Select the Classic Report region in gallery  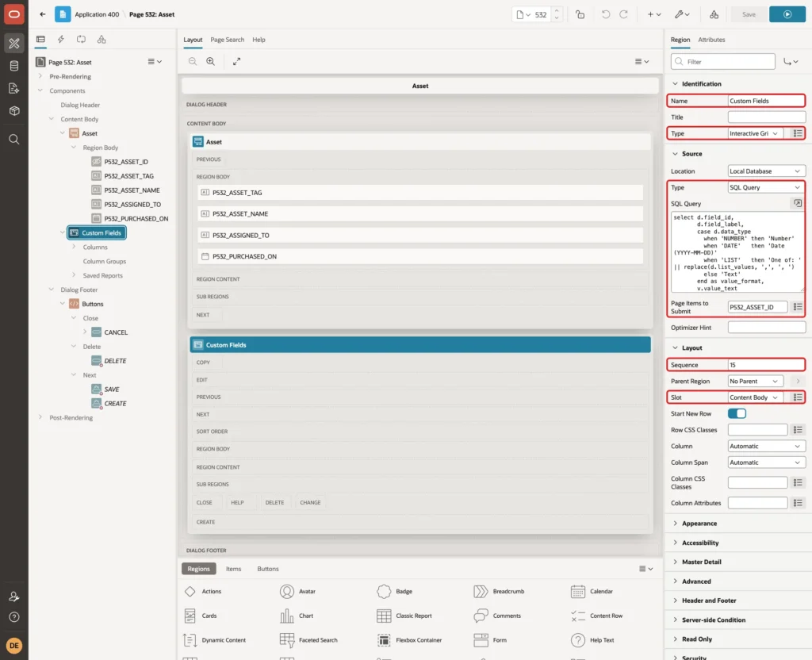404,616
